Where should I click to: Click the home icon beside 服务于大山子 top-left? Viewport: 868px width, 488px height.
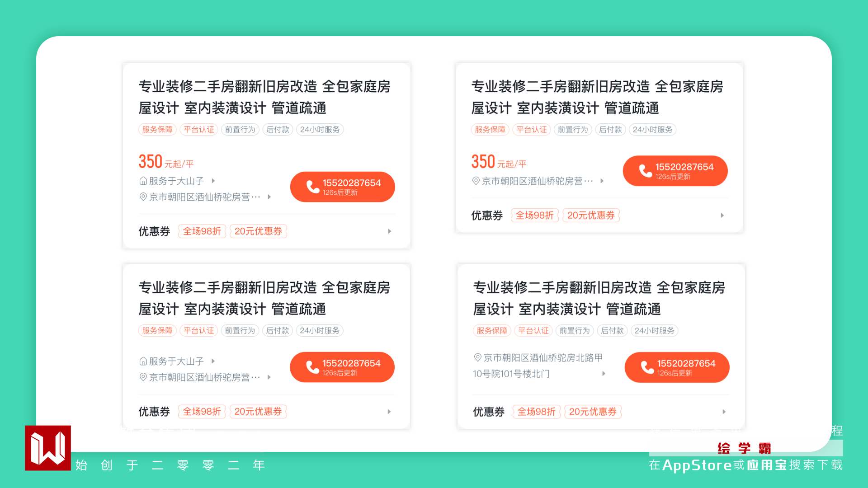(143, 181)
